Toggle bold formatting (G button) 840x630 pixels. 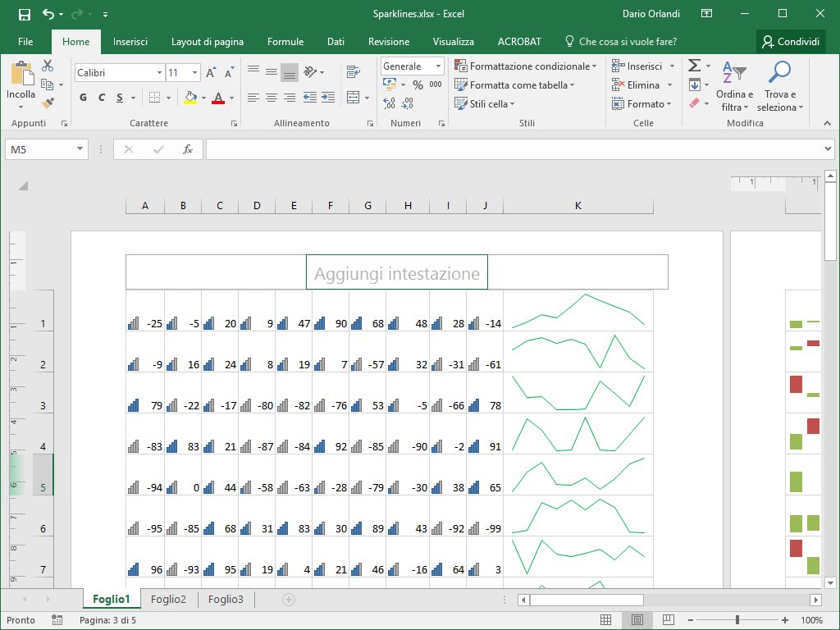(83, 98)
